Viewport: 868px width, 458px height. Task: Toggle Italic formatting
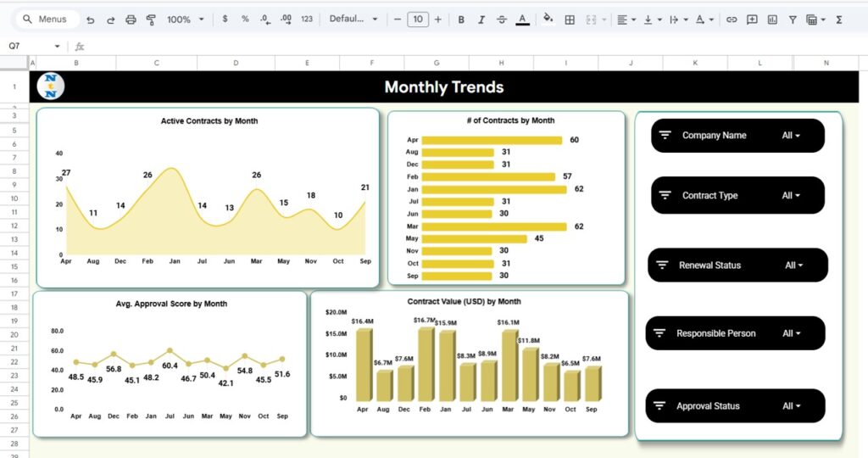point(481,20)
